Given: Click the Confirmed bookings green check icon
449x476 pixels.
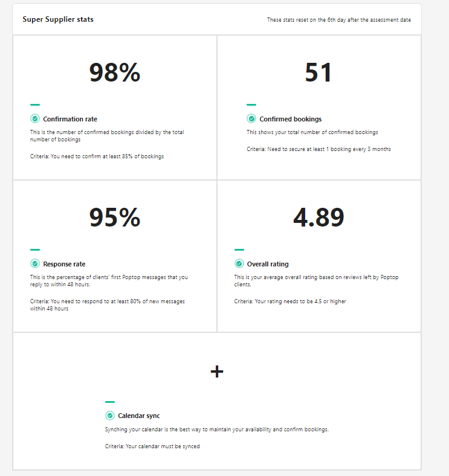Looking at the screenshot, I should coord(251,119).
